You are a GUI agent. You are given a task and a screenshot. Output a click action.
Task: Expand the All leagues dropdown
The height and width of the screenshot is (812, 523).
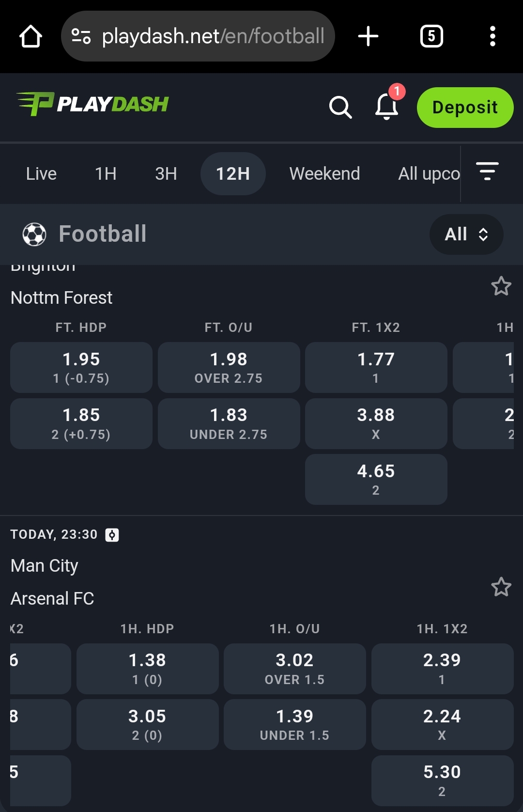point(466,234)
